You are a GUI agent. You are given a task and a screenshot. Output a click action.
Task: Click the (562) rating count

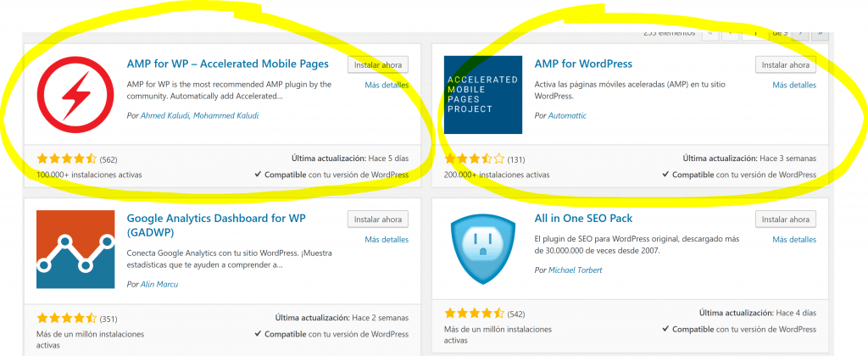108,160
